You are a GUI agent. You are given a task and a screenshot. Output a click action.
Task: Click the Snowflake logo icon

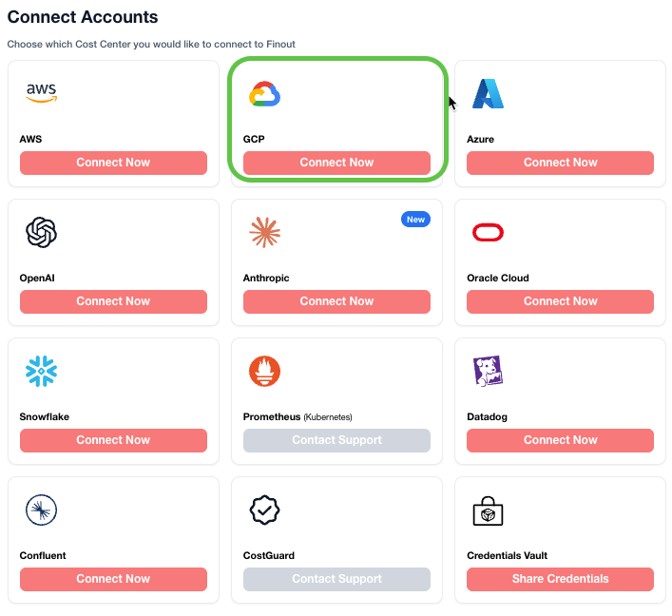[x=42, y=371]
